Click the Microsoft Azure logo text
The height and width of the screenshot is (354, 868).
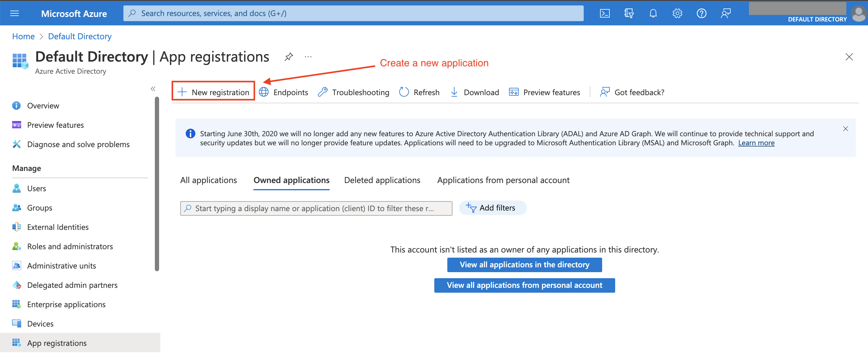tap(74, 14)
